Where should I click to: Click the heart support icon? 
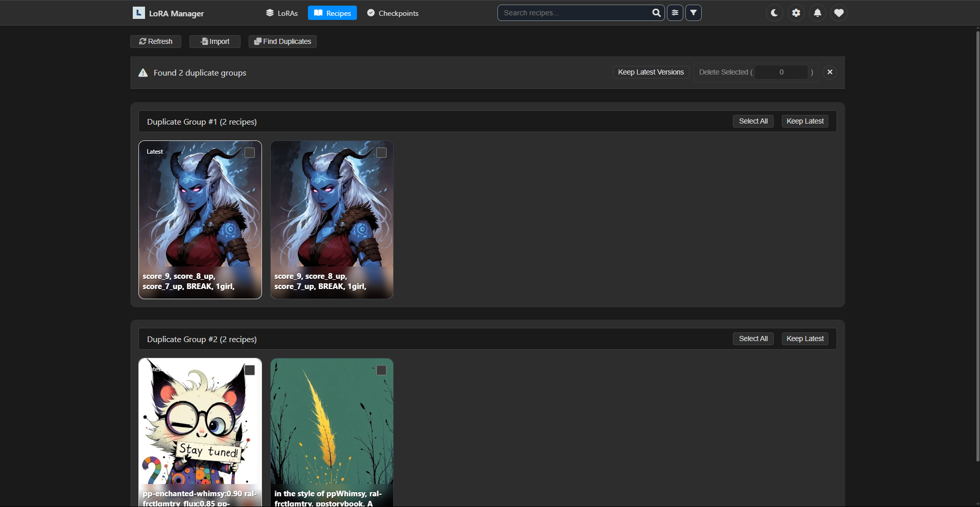pyautogui.click(x=839, y=13)
